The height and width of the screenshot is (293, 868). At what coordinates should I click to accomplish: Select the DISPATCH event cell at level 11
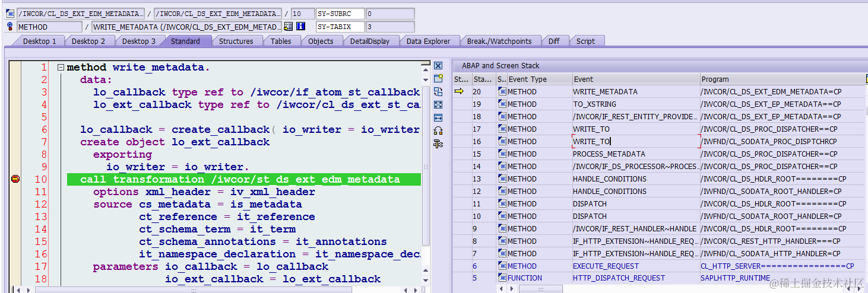coord(636,203)
